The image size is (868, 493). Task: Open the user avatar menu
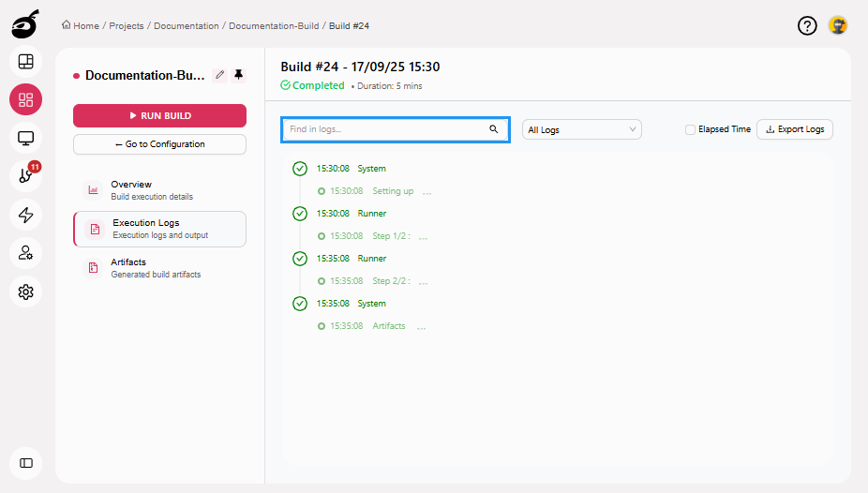pyautogui.click(x=838, y=25)
